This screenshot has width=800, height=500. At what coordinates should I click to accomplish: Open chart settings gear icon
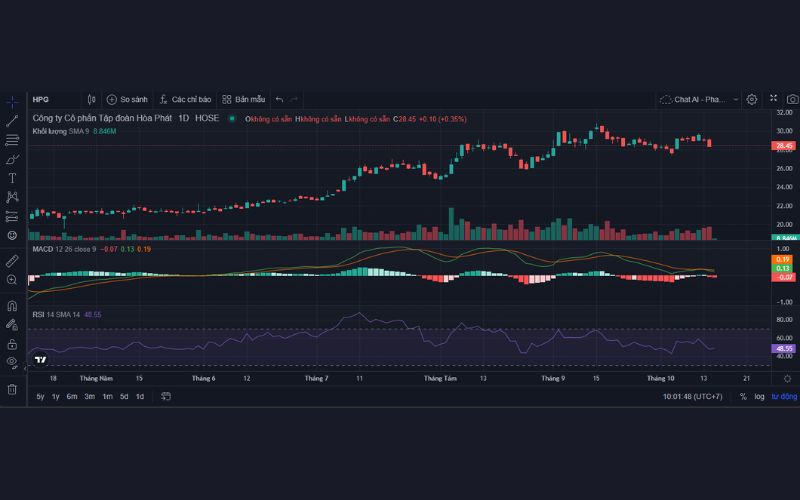[x=752, y=100]
